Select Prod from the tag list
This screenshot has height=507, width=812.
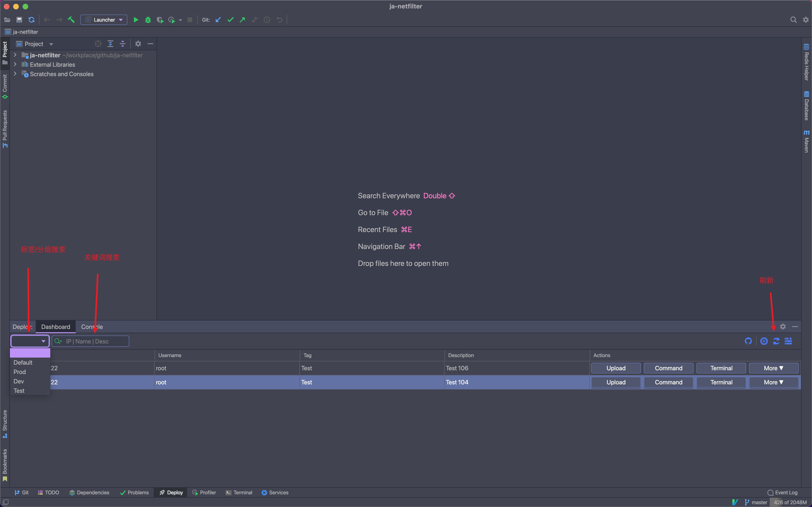pos(20,372)
